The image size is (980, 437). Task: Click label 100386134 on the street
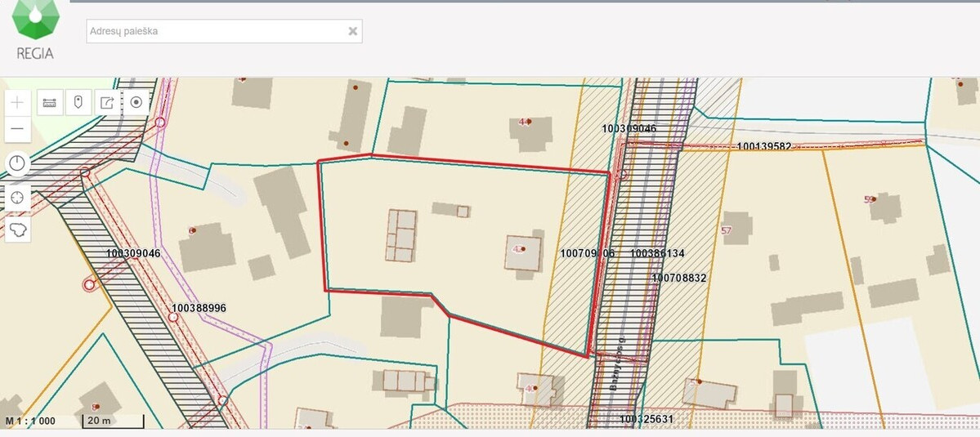(x=657, y=253)
